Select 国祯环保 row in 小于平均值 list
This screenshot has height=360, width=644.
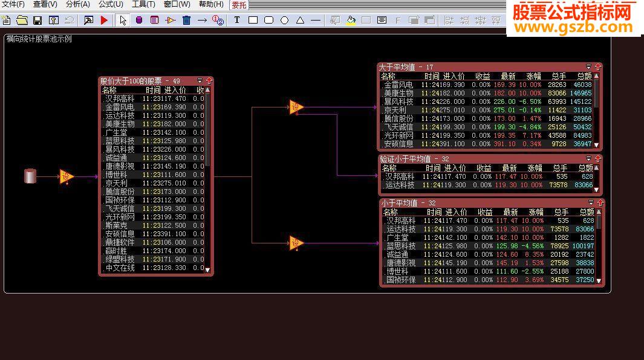click(489, 280)
